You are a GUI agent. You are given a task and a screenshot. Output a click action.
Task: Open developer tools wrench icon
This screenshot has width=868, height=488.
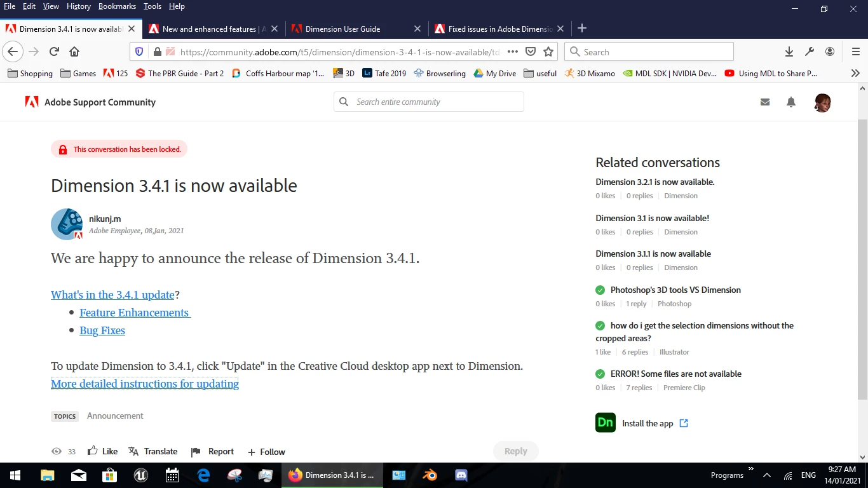coord(810,51)
